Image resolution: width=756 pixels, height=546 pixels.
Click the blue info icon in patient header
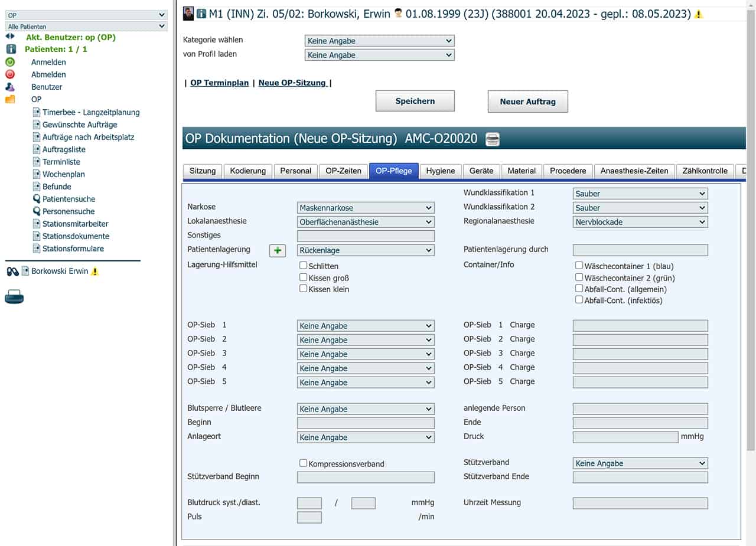201,14
